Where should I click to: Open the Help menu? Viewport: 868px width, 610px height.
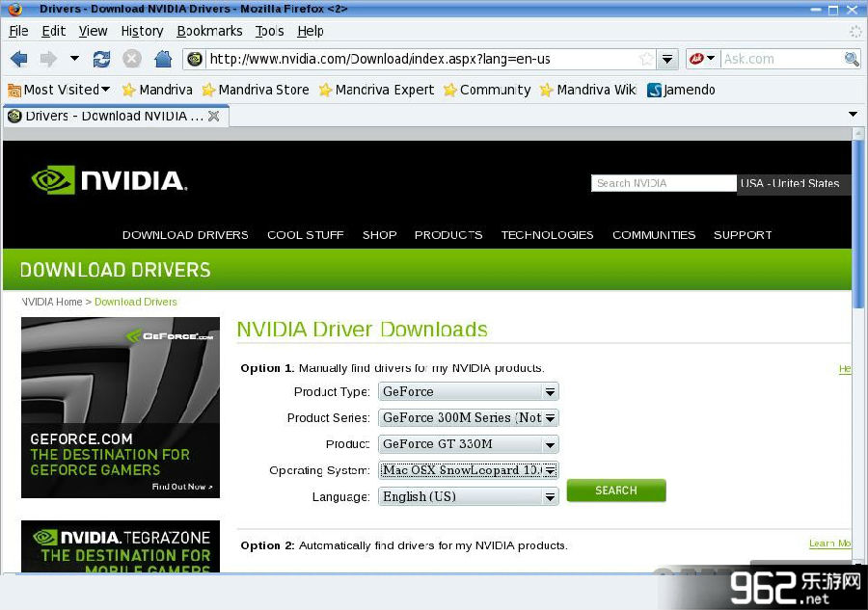(x=310, y=31)
